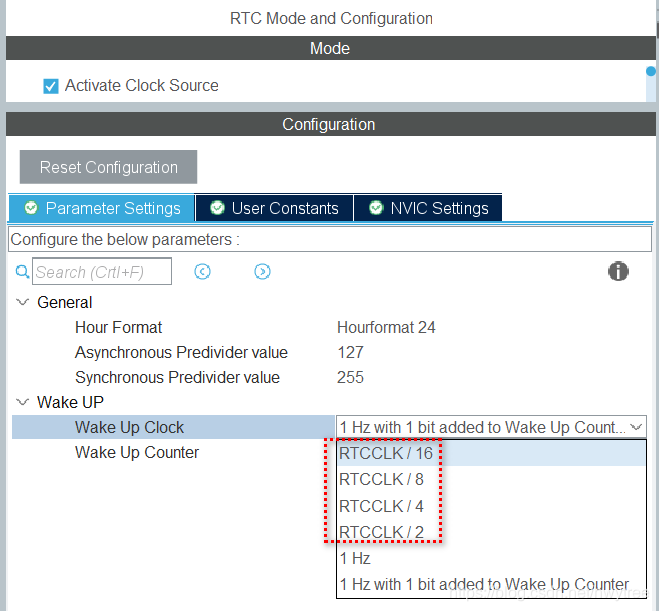Click the Configuration section header

click(x=330, y=124)
